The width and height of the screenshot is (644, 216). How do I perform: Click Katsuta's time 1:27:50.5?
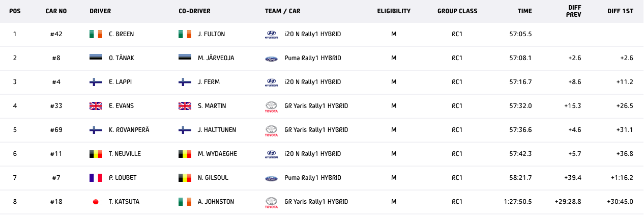tap(517, 202)
